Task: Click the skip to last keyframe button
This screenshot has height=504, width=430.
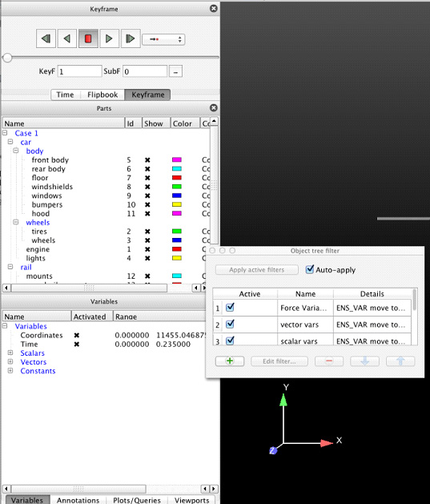Action: tap(131, 39)
